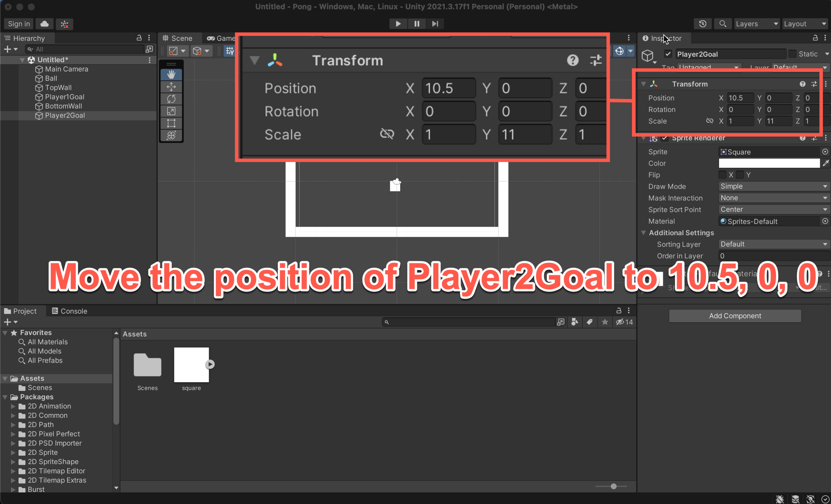The width and height of the screenshot is (831, 504).
Task: Select the Rect tool
Action: pos(171,123)
